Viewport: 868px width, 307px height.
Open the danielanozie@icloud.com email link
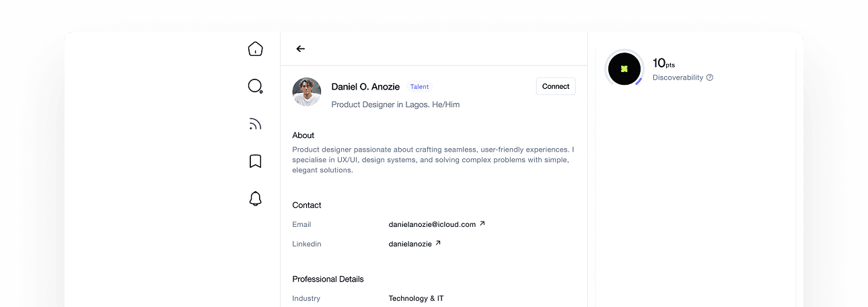pos(432,224)
